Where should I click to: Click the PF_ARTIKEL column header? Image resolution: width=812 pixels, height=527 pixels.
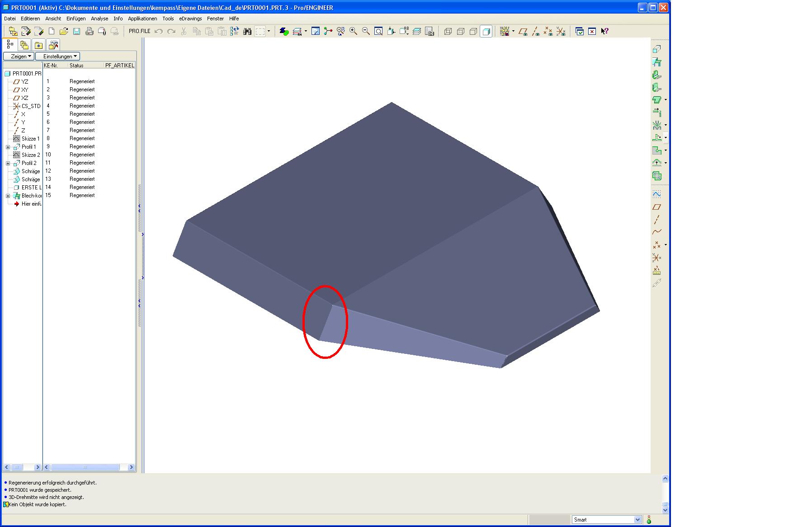pos(119,65)
